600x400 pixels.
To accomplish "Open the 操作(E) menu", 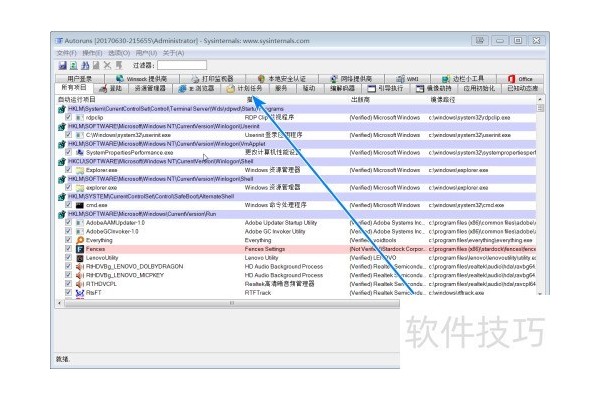I will (92, 53).
